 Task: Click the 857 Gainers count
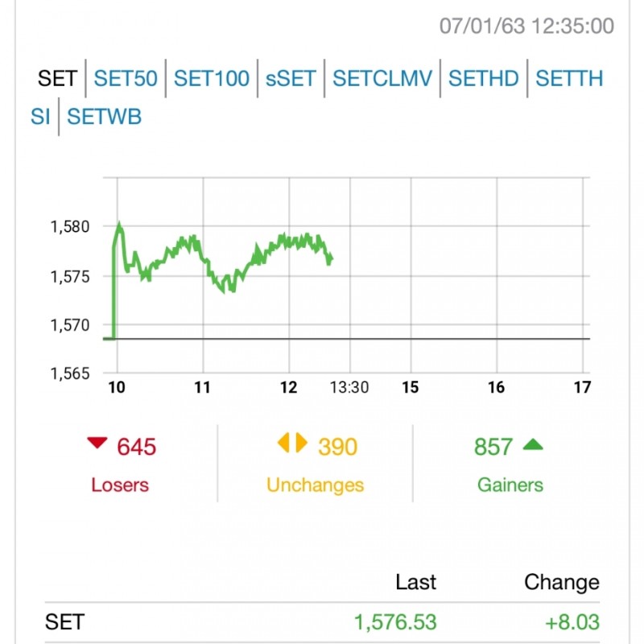click(x=493, y=447)
